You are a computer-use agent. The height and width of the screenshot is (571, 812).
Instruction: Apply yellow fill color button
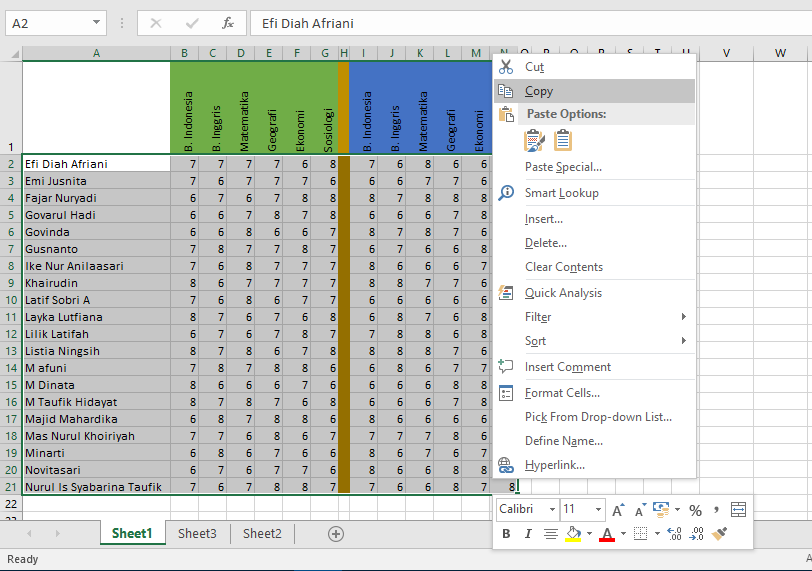[x=573, y=534]
